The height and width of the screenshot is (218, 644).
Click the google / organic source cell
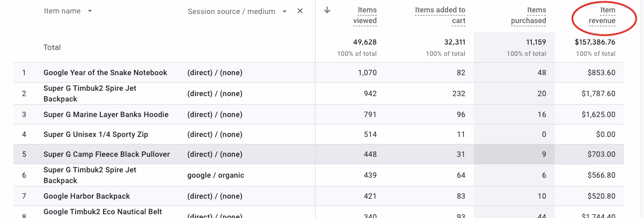[216, 175]
